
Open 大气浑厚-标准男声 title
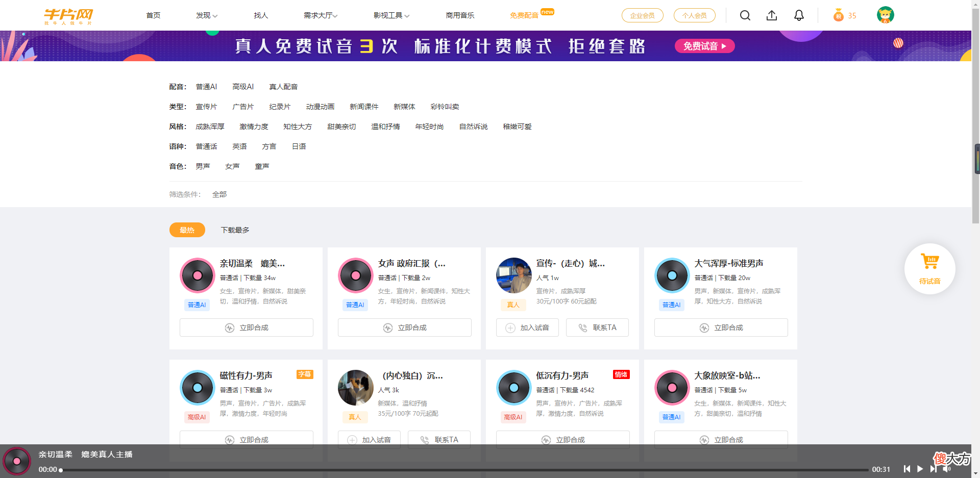(729, 263)
